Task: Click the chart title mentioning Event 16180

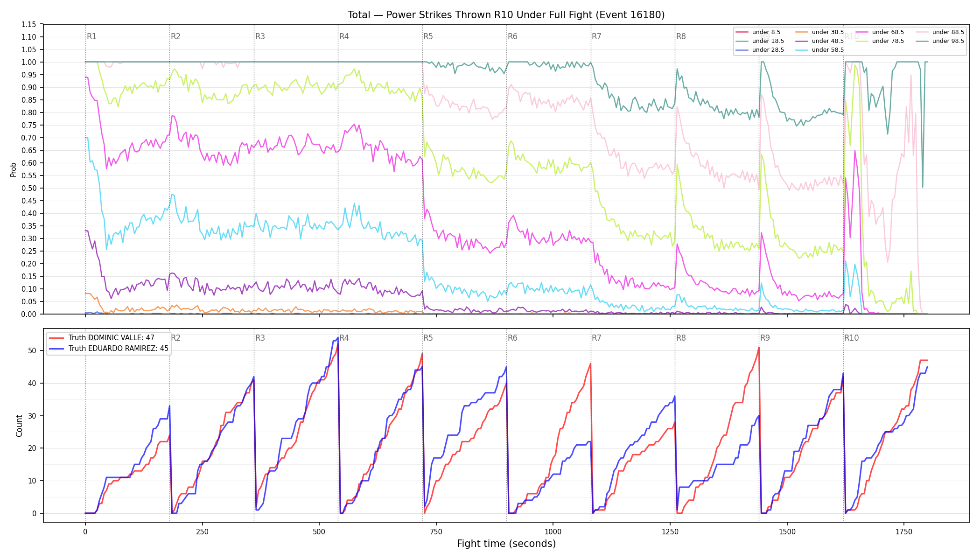Action: [x=506, y=15]
